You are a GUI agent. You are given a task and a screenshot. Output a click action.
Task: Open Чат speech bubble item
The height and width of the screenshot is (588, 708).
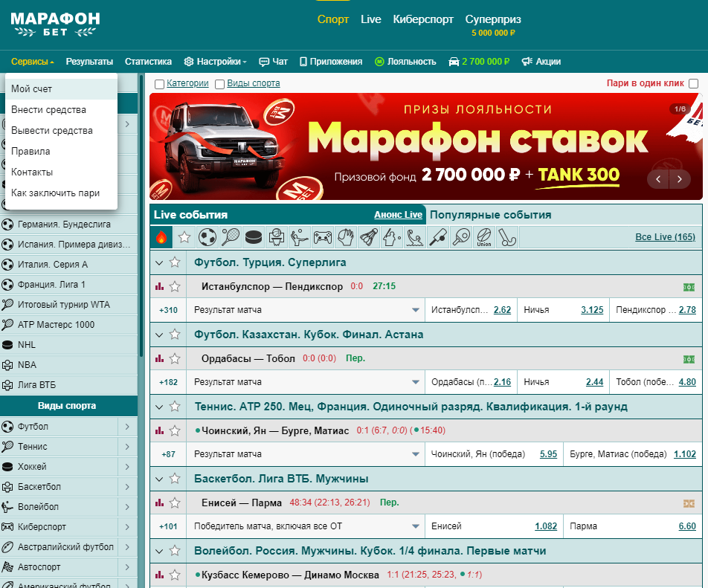[x=273, y=62]
